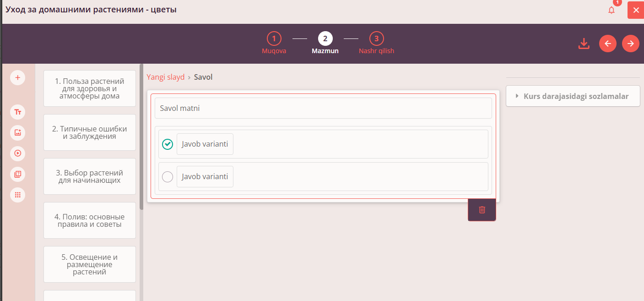Click the notification bell icon
The image size is (644, 301).
pos(612,10)
